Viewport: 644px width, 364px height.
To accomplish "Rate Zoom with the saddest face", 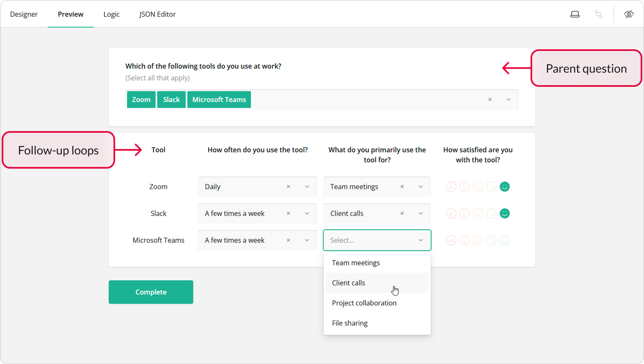I will (x=451, y=187).
